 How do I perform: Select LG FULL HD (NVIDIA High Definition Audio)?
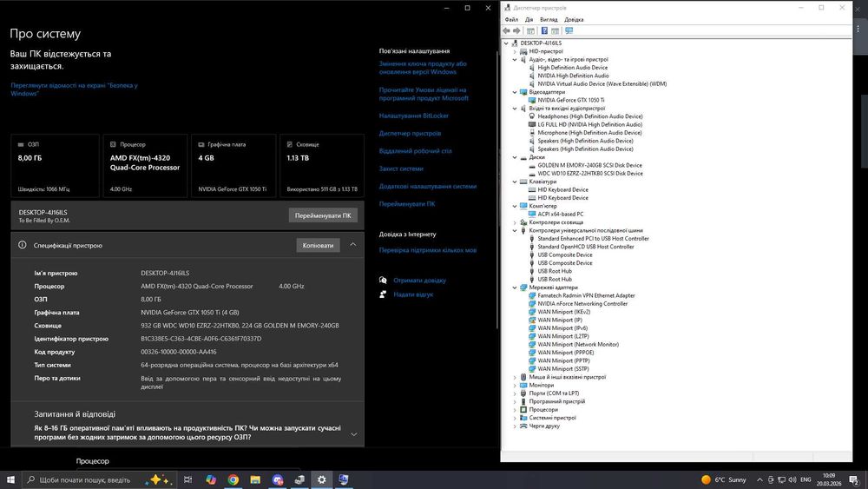pos(589,124)
